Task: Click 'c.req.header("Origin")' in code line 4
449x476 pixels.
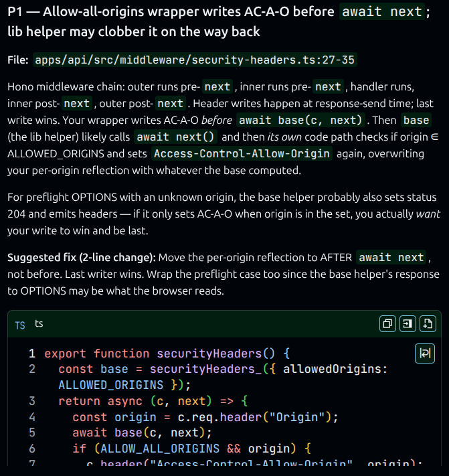Action: [254, 417]
